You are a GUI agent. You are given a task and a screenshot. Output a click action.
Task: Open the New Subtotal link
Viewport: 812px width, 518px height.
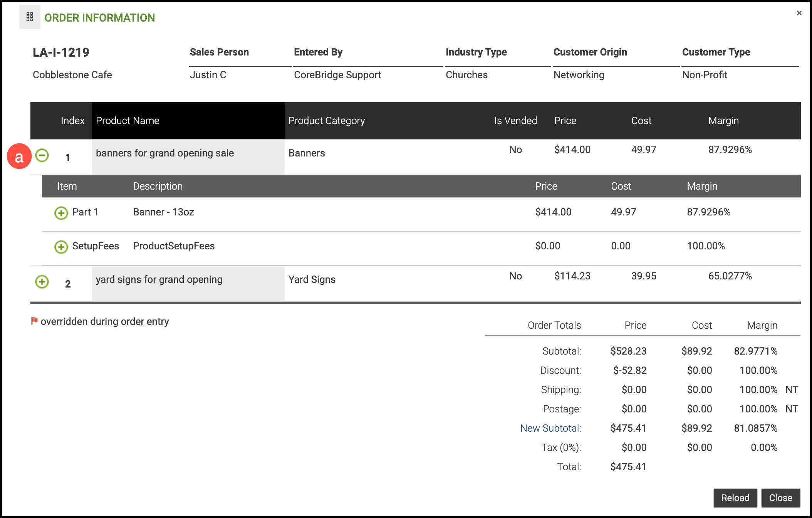550,428
